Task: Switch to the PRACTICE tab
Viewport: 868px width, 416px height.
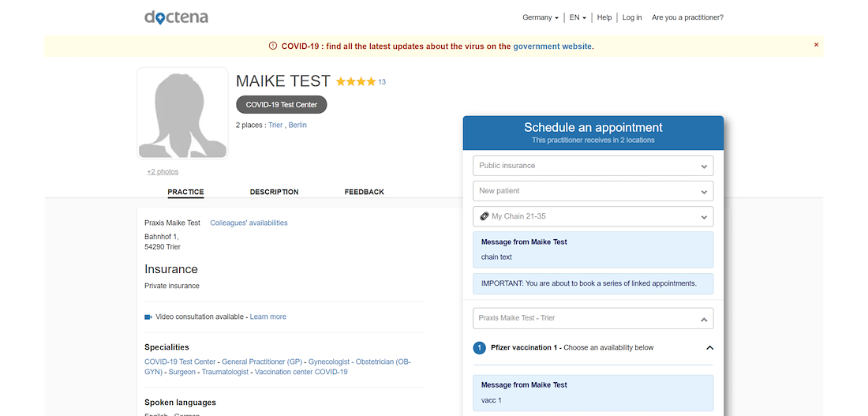Action: [x=185, y=193]
